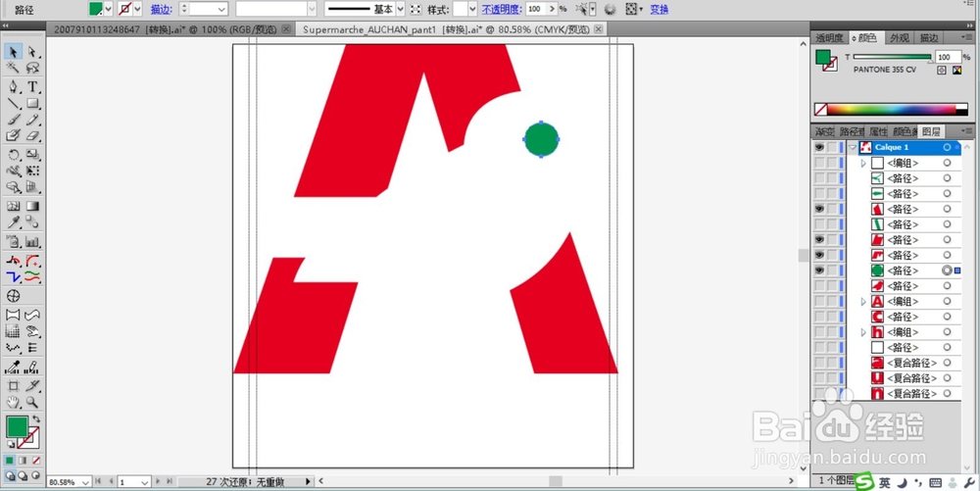The height and width of the screenshot is (491, 980).
Task: Click the swap fill and stroke arrow
Action: 36,419
